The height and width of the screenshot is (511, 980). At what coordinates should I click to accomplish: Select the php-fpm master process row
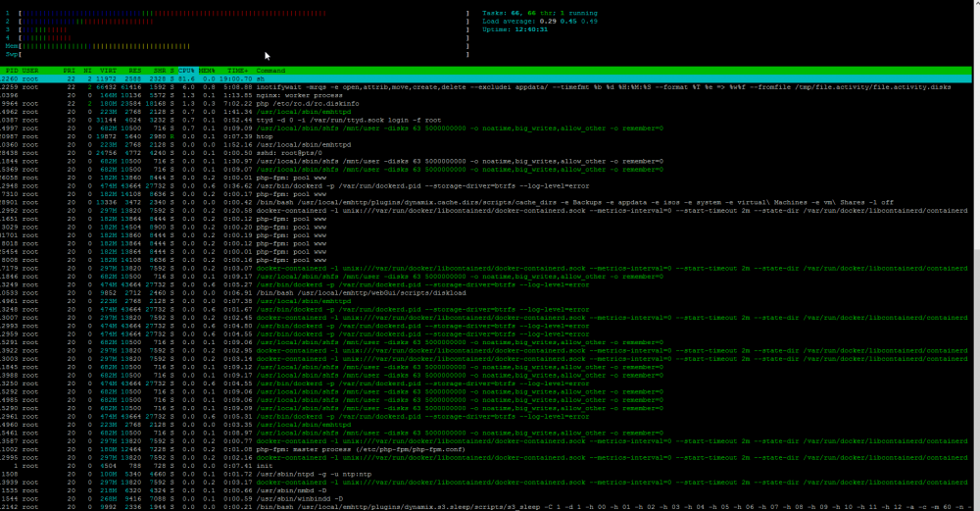(x=486, y=449)
